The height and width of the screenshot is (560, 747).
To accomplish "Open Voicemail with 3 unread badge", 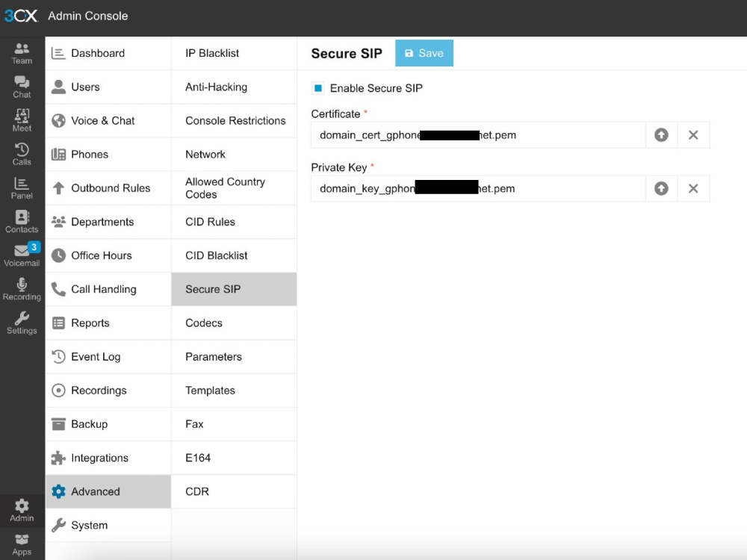I will pos(22,255).
